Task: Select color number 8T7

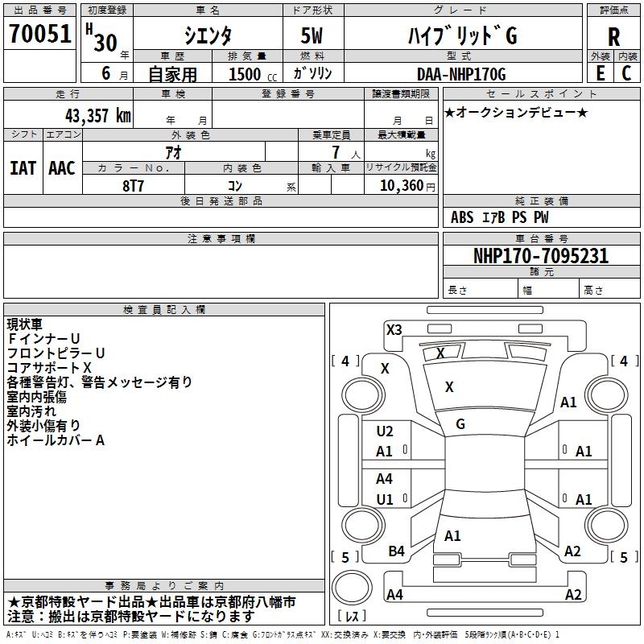Action: coord(133,186)
